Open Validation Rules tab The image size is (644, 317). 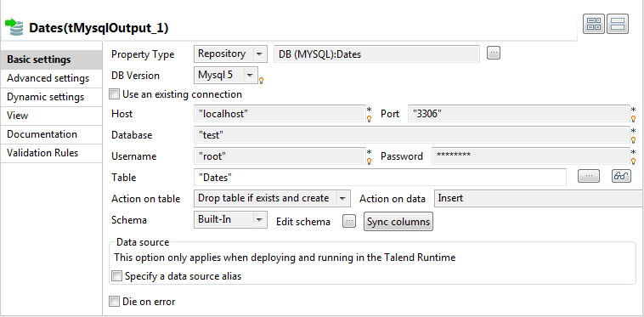51,153
